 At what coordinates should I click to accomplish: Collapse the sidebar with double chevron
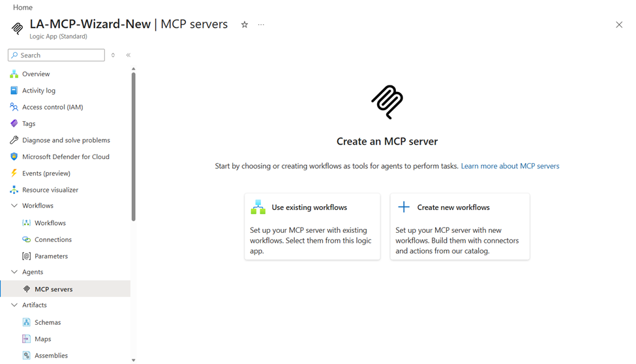tap(128, 55)
